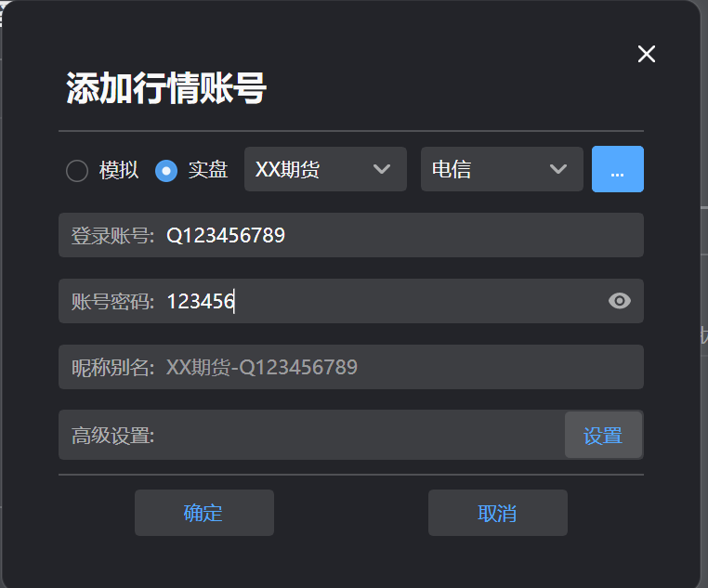
Task: Click the 实盘 label text
Action: pyautogui.click(x=208, y=171)
